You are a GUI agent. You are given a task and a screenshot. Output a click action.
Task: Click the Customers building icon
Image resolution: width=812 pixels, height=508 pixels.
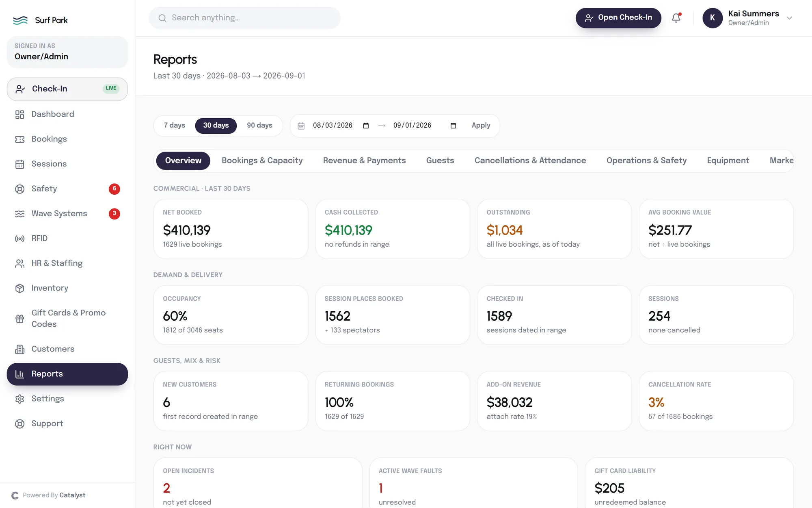[x=19, y=349]
